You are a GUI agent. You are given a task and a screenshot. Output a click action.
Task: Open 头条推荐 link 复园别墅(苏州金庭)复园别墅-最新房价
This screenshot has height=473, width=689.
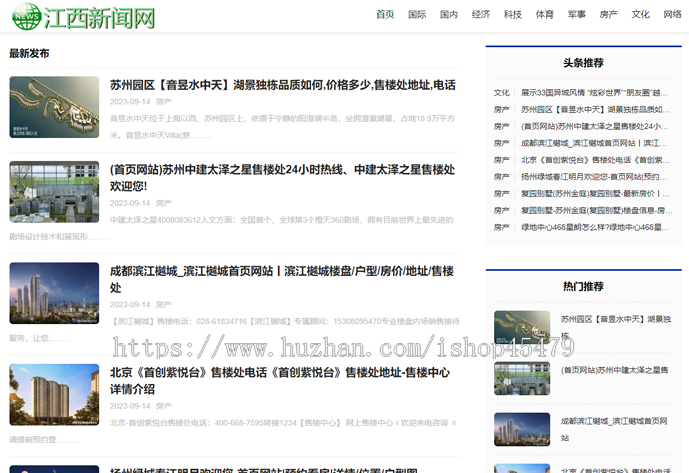(595, 193)
